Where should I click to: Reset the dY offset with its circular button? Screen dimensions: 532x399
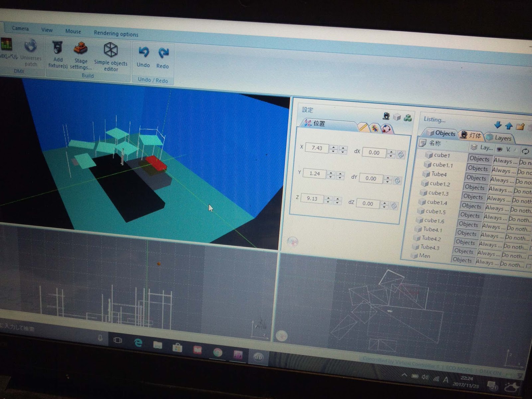(x=397, y=180)
